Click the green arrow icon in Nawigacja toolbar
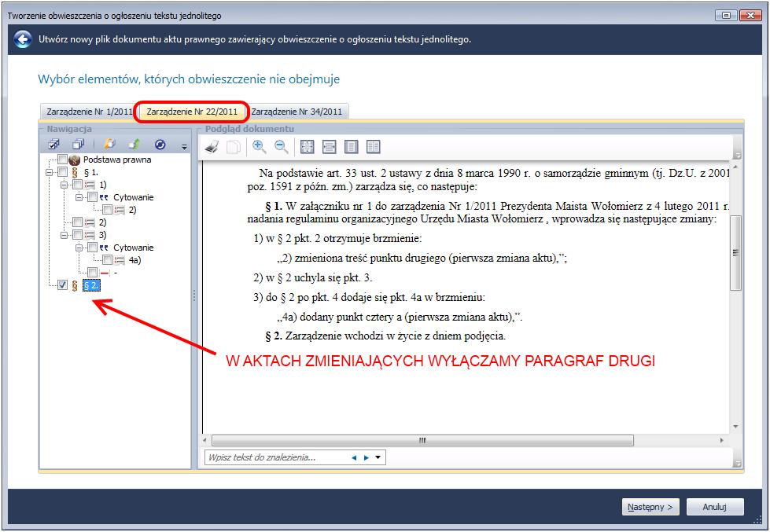 [134, 145]
